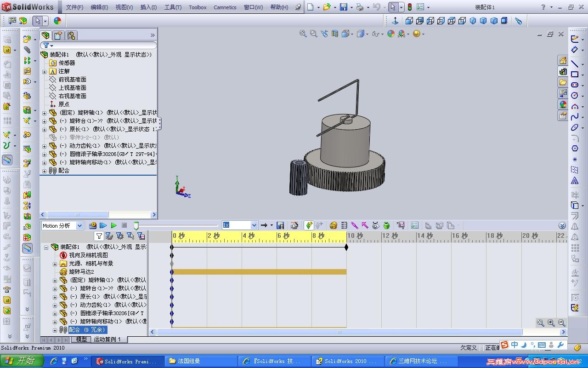The width and height of the screenshot is (588, 368).
Task: Toggle the Autokey button
Action: 309,225
